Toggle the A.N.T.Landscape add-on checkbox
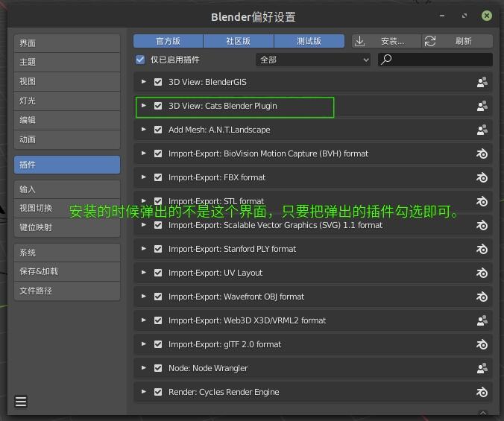This screenshot has height=421, width=504. point(158,130)
